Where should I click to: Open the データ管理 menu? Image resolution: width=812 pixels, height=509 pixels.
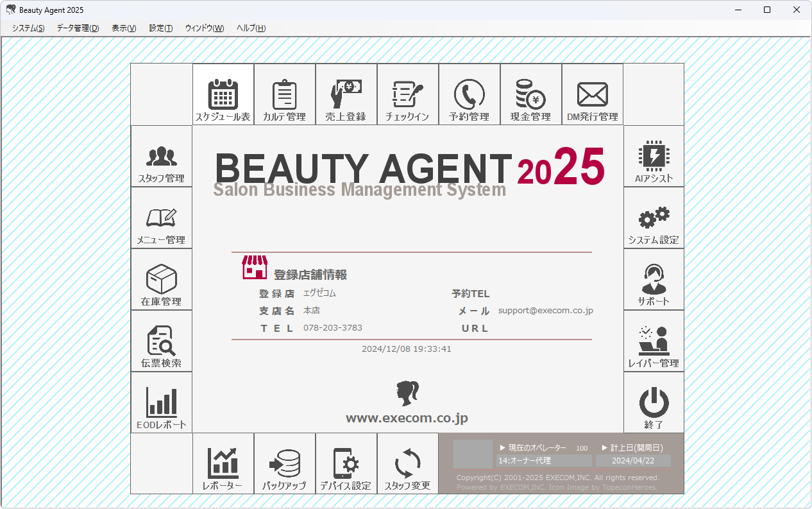click(78, 28)
